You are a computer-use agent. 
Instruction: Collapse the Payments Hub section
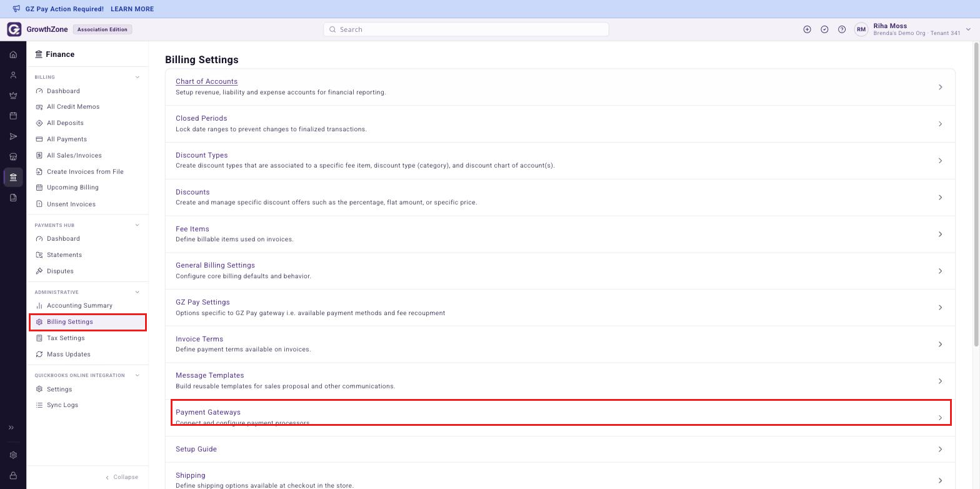tap(137, 225)
